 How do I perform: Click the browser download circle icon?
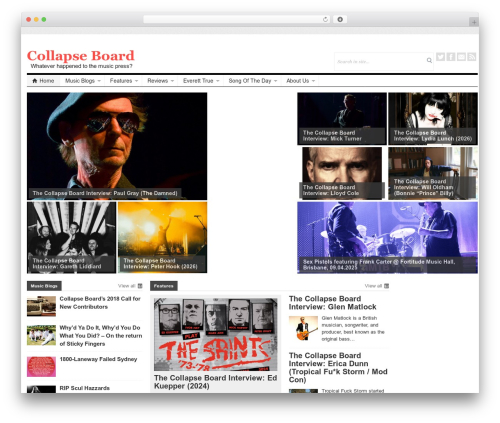(340, 19)
